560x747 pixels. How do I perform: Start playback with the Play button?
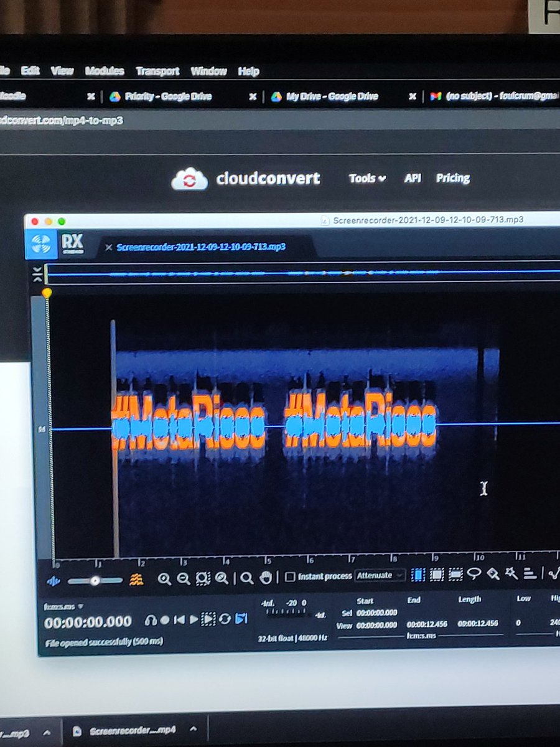194,619
